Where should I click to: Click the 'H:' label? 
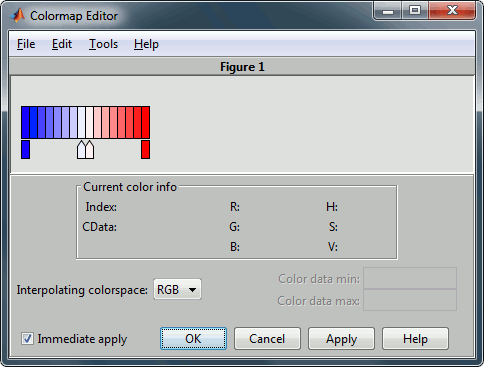(332, 207)
